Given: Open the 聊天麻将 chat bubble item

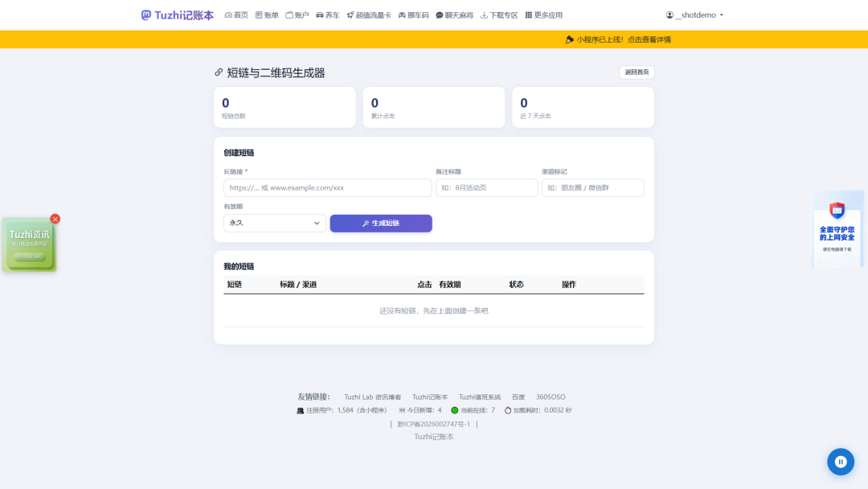Looking at the screenshot, I should pyautogui.click(x=454, y=15).
